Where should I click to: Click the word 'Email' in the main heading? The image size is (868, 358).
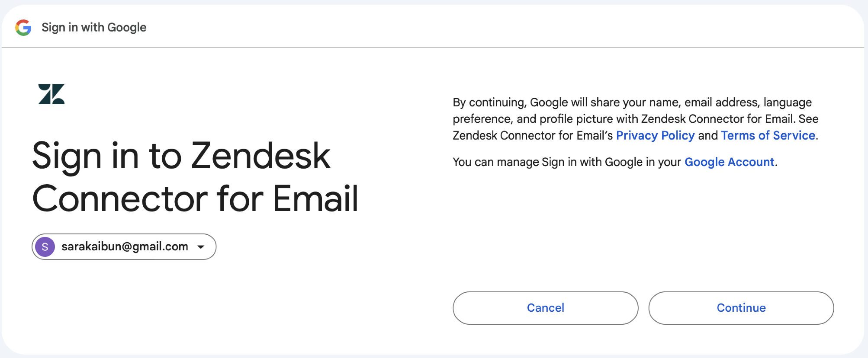[316, 198]
